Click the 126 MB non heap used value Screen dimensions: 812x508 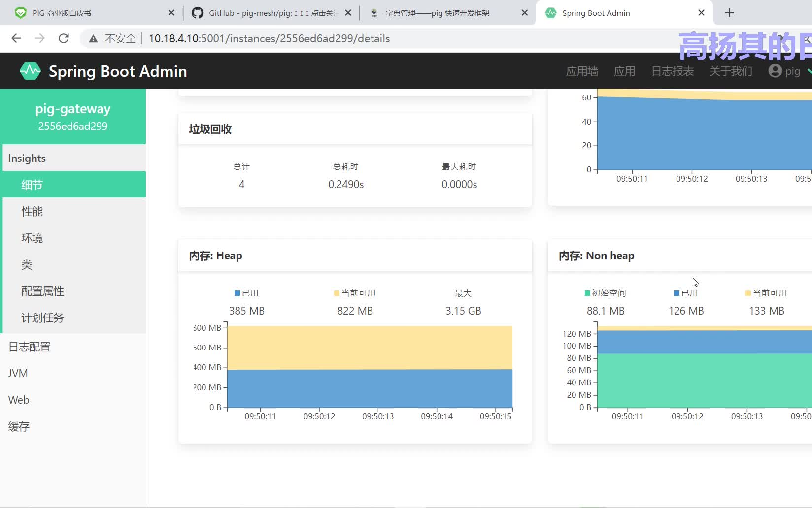[x=686, y=311]
